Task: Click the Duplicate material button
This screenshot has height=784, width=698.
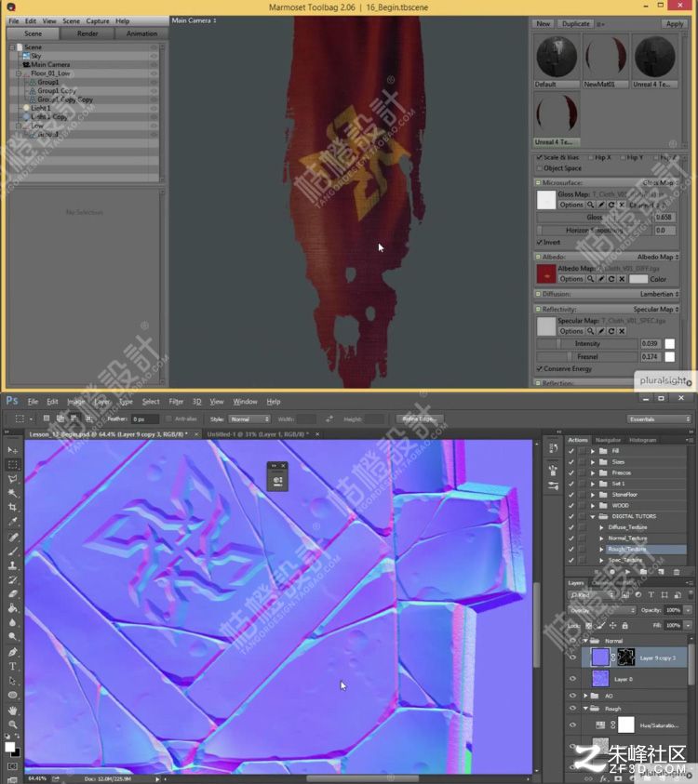Action: 575,23
